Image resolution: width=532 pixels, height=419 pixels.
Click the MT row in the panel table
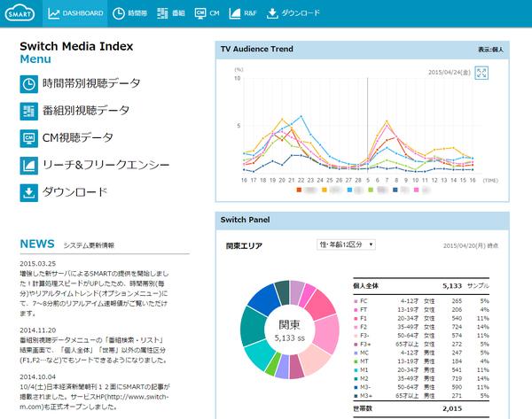[x=421, y=361]
